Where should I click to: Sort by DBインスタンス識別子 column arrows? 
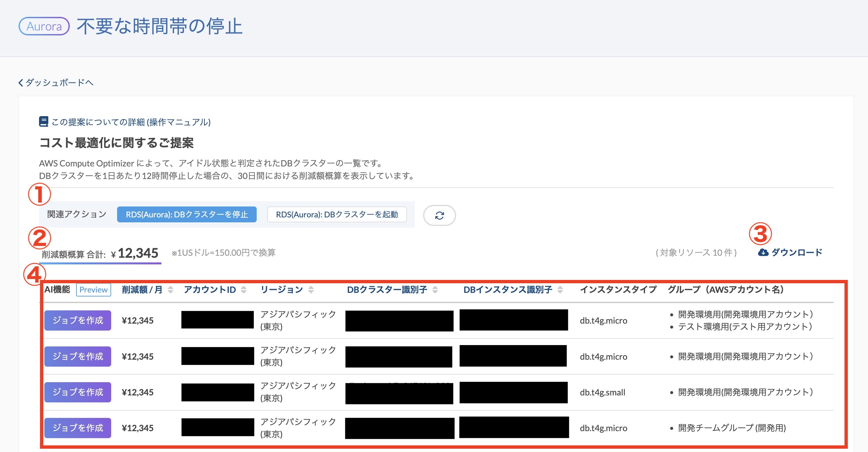click(560, 290)
